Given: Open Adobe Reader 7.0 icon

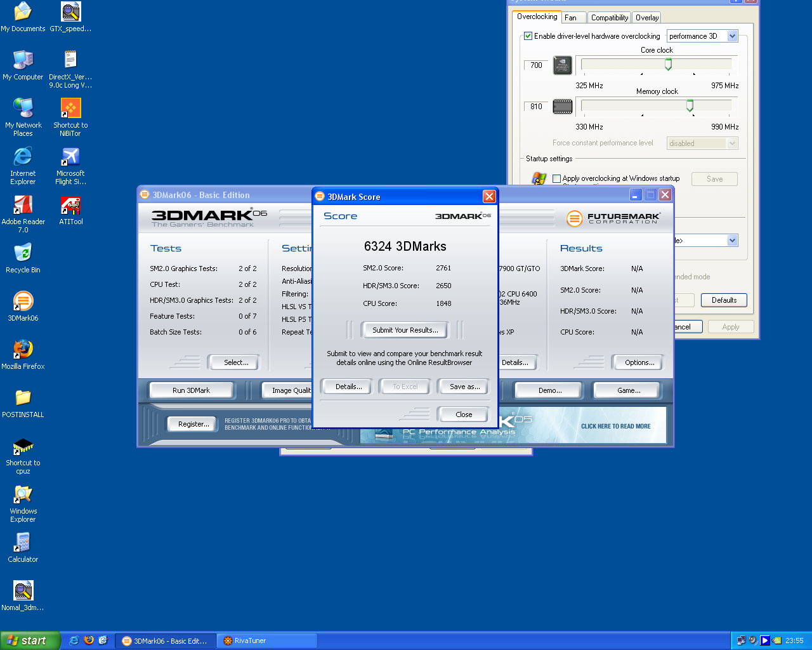Looking at the screenshot, I should pos(23,214).
